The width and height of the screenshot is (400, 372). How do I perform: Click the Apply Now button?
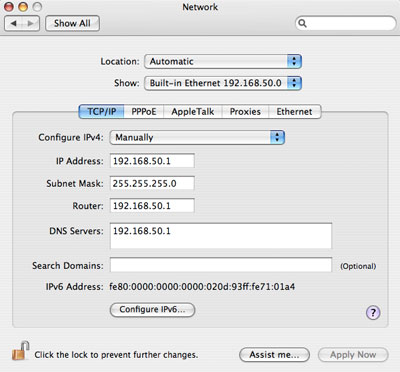[x=353, y=355]
